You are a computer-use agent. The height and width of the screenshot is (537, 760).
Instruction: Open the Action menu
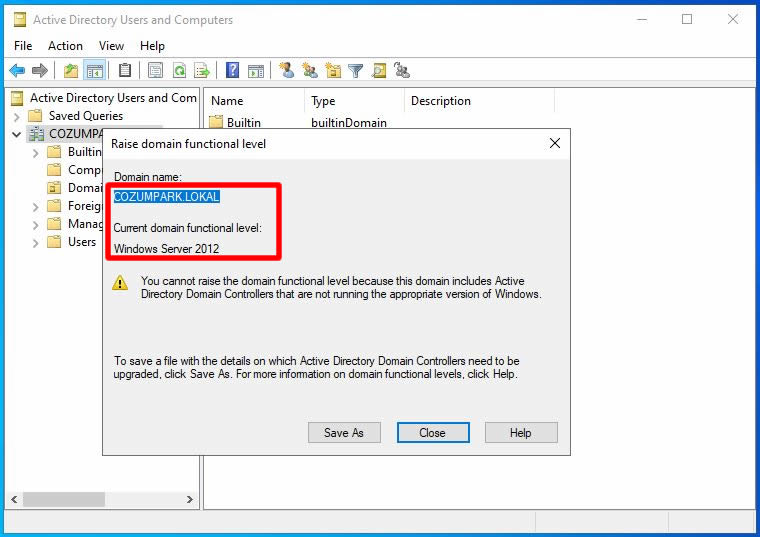point(65,45)
